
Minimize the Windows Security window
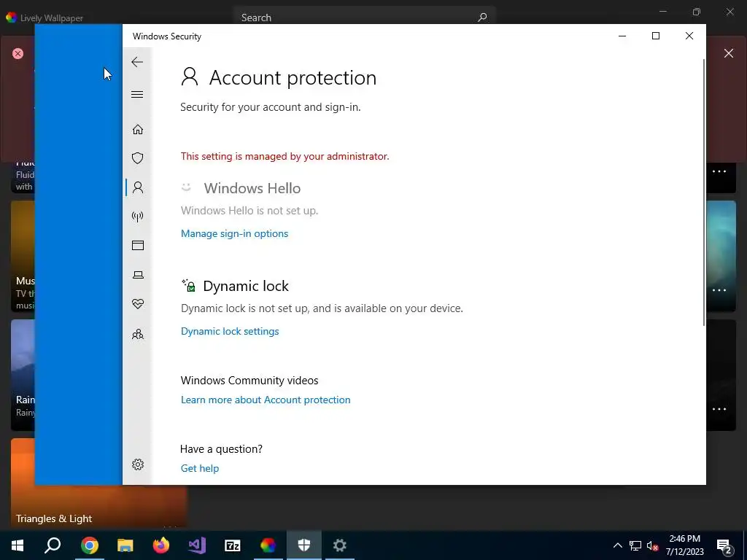tap(622, 36)
